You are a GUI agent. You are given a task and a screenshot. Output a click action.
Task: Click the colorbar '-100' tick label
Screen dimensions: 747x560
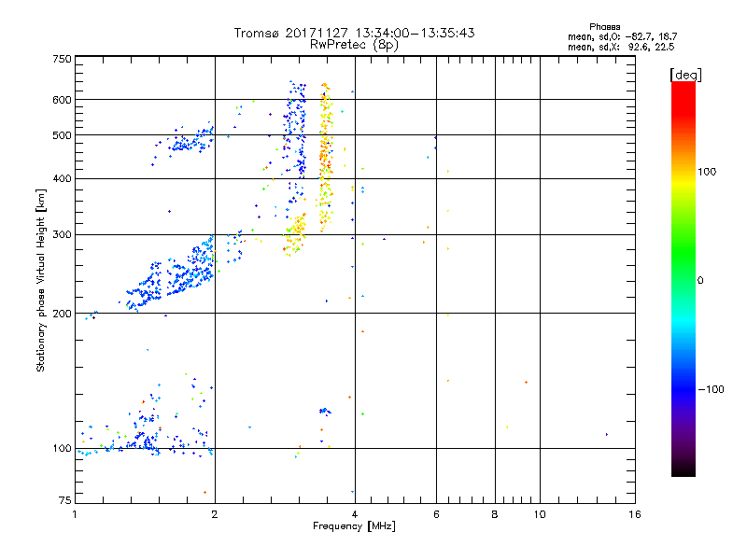pyautogui.click(x=711, y=389)
